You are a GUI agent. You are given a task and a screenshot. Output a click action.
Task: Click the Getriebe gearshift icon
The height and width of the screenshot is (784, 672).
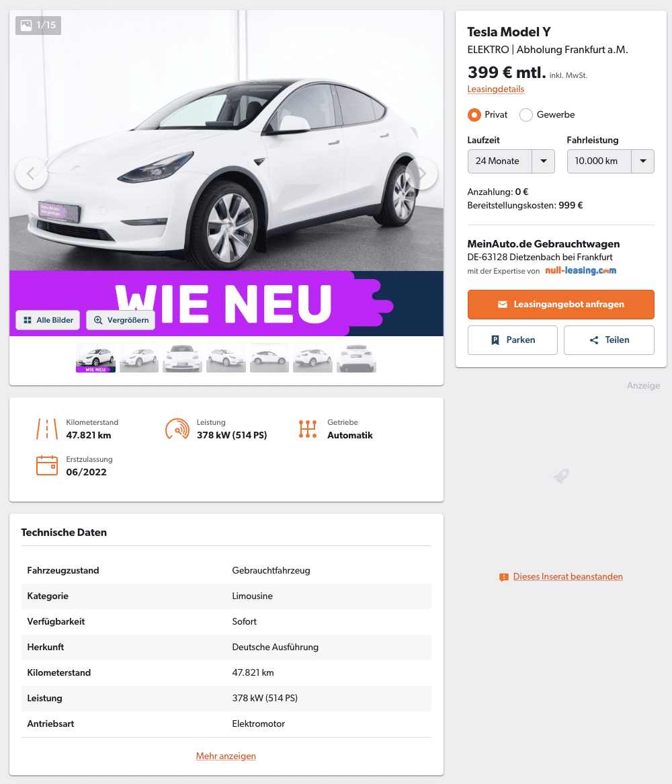coord(308,429)
